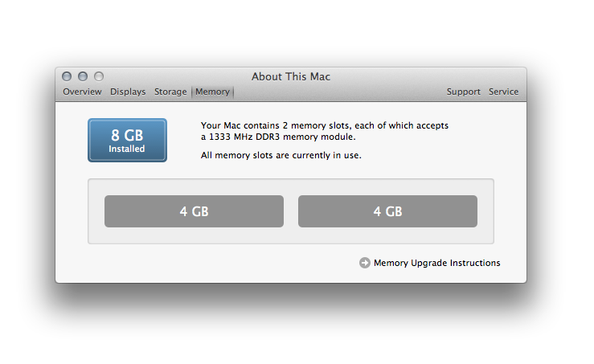Screen dimensions: 594x364
Task: Click the zoom traffic-light button
Action: coord(99,76)
